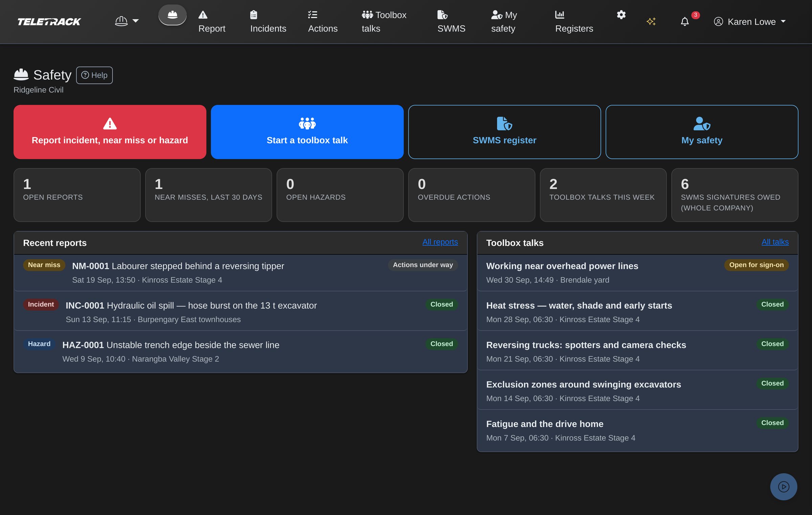Open the Actions nav item
Screen dimensions: 812x515
click(322, 22)
